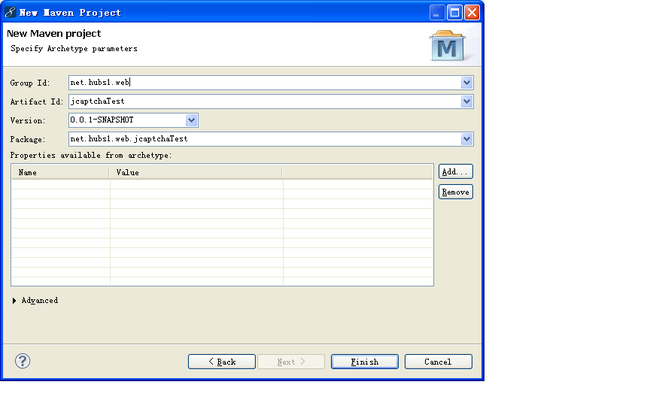Open the Group Id dropdown arrow
This screenshot has width=650, height=406.
466,83
